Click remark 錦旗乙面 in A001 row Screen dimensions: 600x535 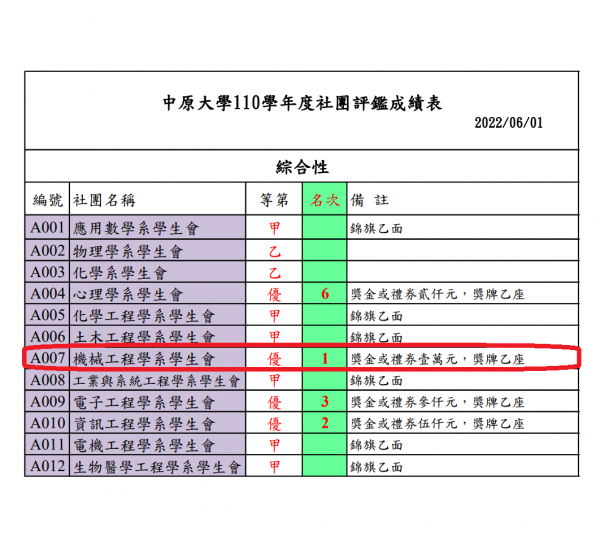pyautogui.click(x=376, y=228)
